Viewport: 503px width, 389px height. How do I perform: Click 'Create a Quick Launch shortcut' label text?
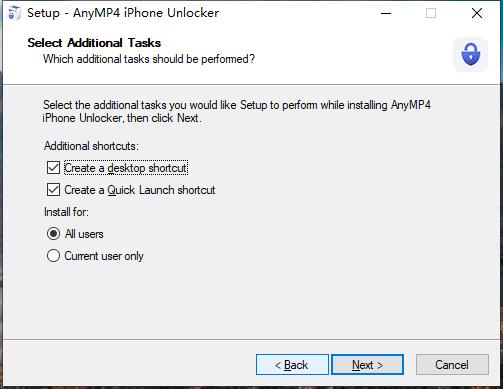pyautogui.click(x=140, y=190)
